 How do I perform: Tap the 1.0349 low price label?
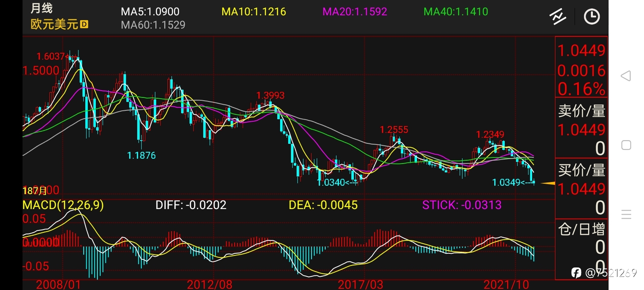507,182
